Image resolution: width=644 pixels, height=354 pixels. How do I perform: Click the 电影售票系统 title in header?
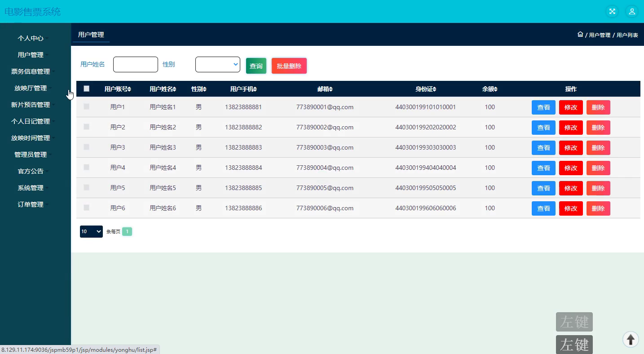pos(32,12)
